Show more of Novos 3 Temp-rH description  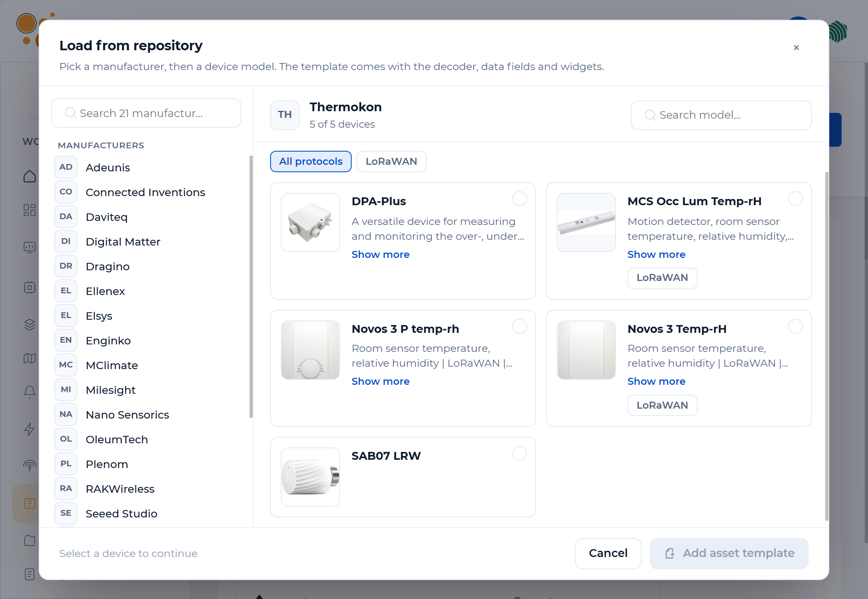656,381
